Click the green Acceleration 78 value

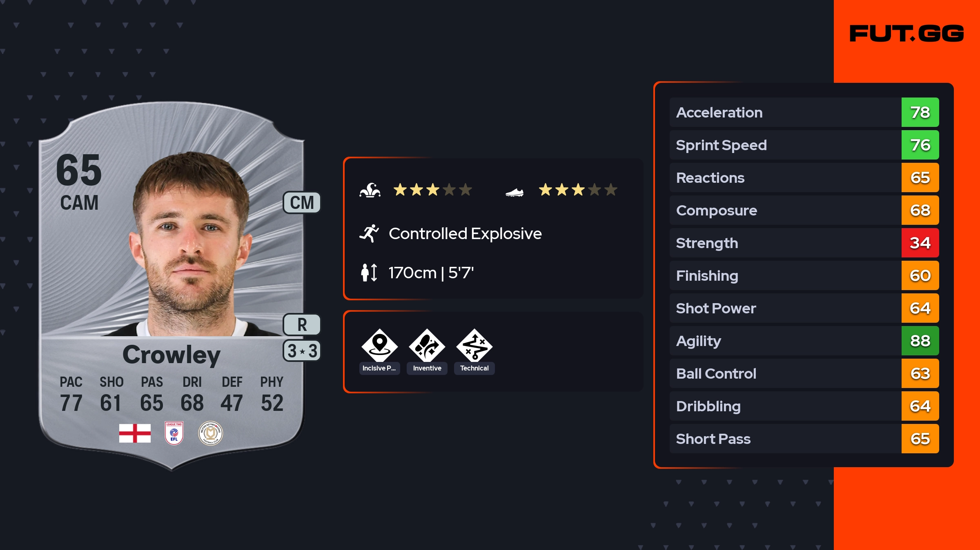920,112
